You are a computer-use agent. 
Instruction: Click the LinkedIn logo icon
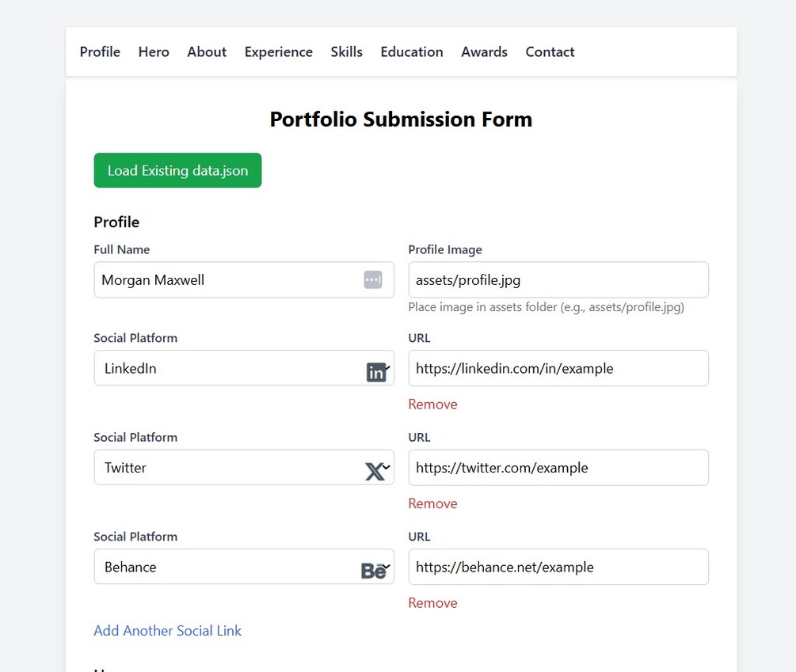click(x=376, y=372)
